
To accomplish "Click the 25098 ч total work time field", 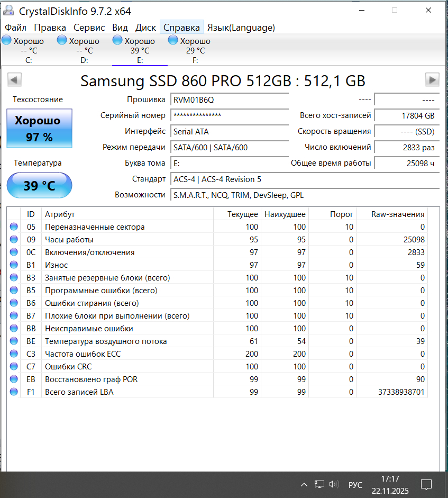I will coord(407,163).
